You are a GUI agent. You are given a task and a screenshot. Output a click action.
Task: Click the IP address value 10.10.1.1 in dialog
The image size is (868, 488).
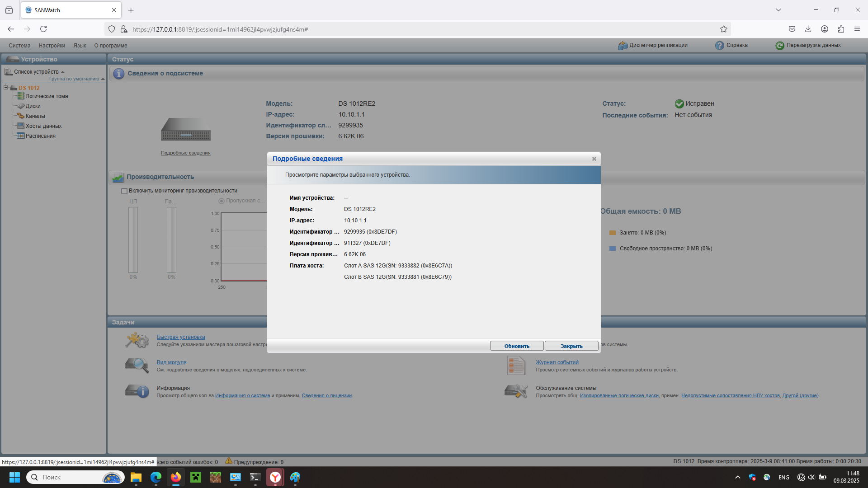click(x=355, y=221)
